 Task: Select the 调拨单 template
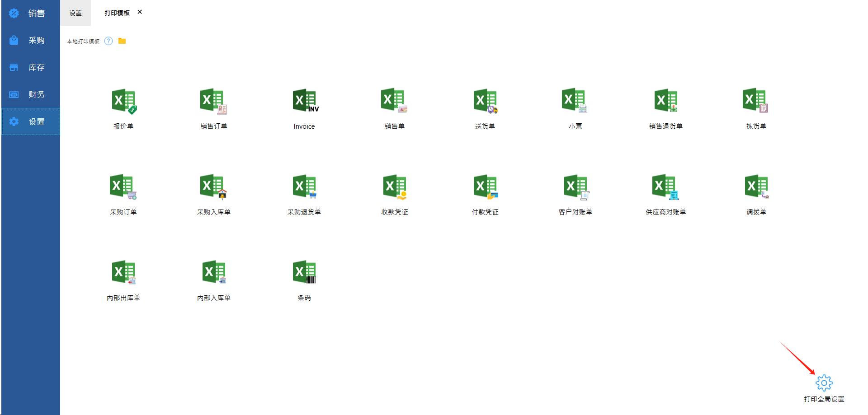(x=756, y=187)
